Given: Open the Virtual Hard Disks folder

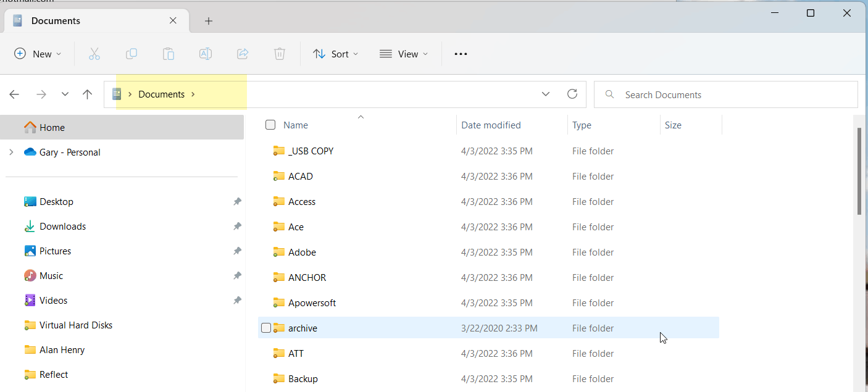Looking at the screenshot, I should click(75, 325).
